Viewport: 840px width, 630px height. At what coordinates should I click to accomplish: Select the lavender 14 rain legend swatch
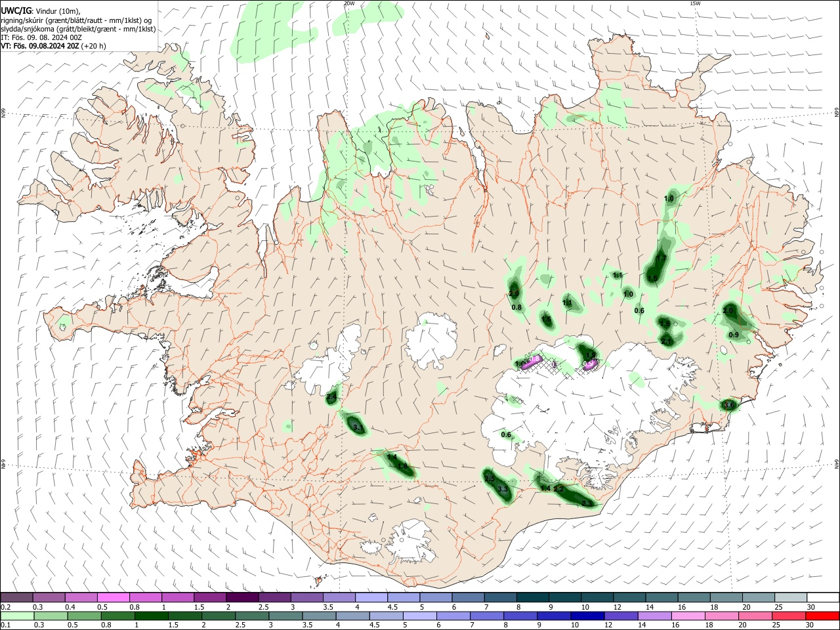654,616
